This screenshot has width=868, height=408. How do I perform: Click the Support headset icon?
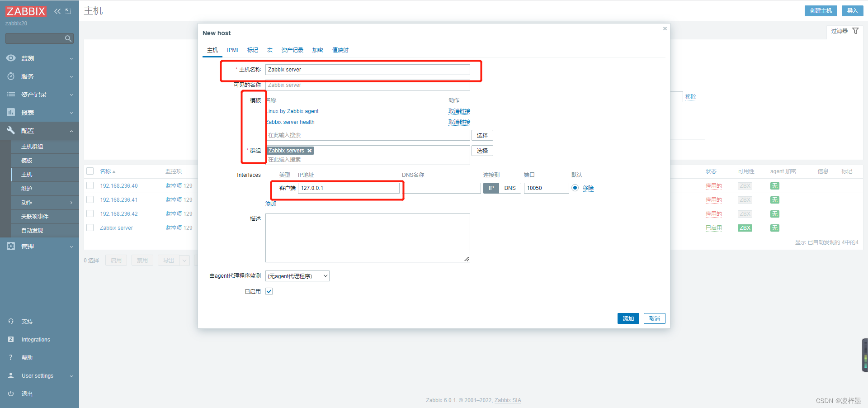tap(11, 321)
